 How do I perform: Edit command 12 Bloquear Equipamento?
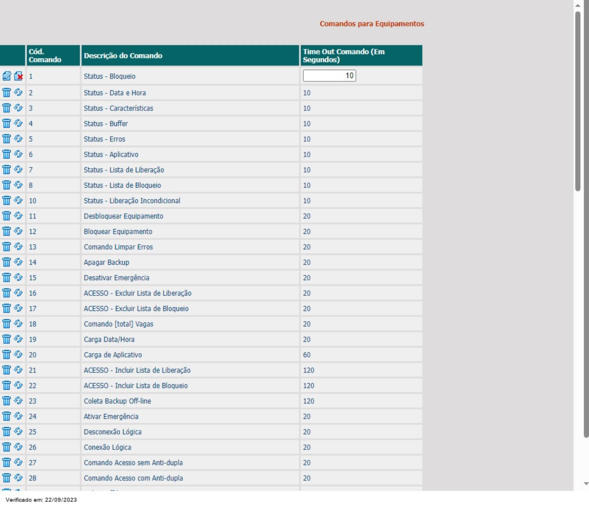pos(18,231)
